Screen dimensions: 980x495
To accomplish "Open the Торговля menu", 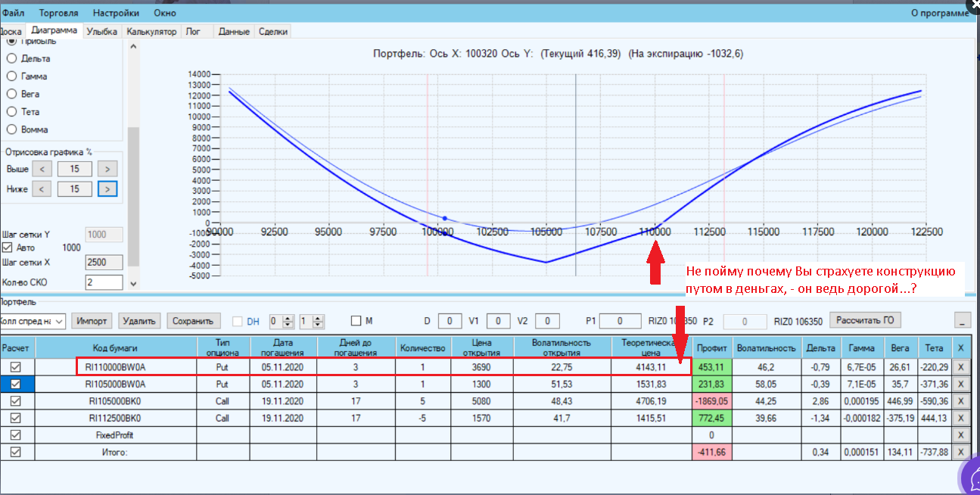I will [x=58, y=13].
